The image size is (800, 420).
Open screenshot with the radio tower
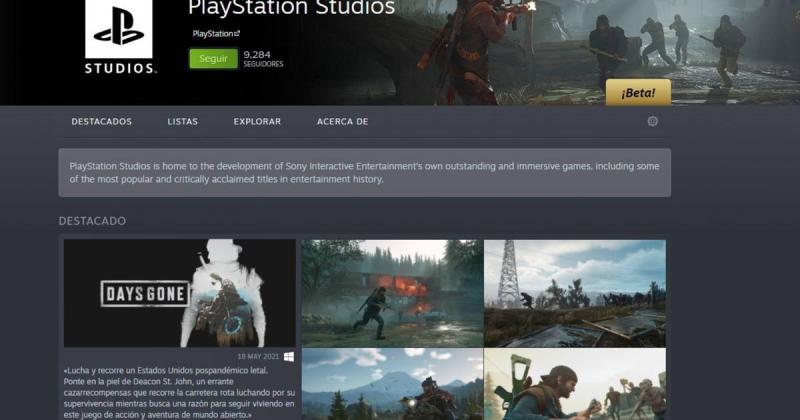[x=575, y=292]
